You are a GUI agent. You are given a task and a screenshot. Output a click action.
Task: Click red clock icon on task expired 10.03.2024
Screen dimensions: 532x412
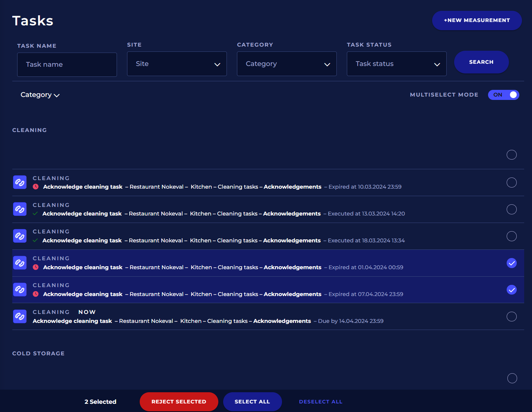(x=36, y=187)
